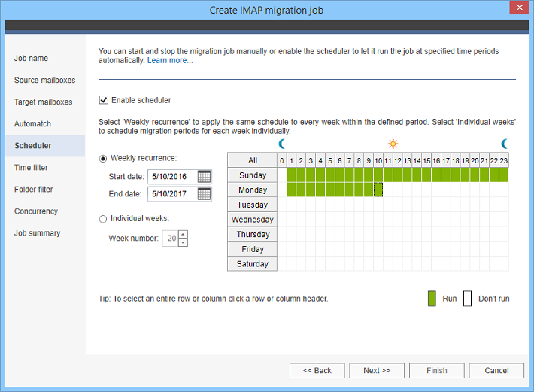The height and width of the screenshot is (392, 534).
Task: Click the Next >> button
Action: pos(377,370)
